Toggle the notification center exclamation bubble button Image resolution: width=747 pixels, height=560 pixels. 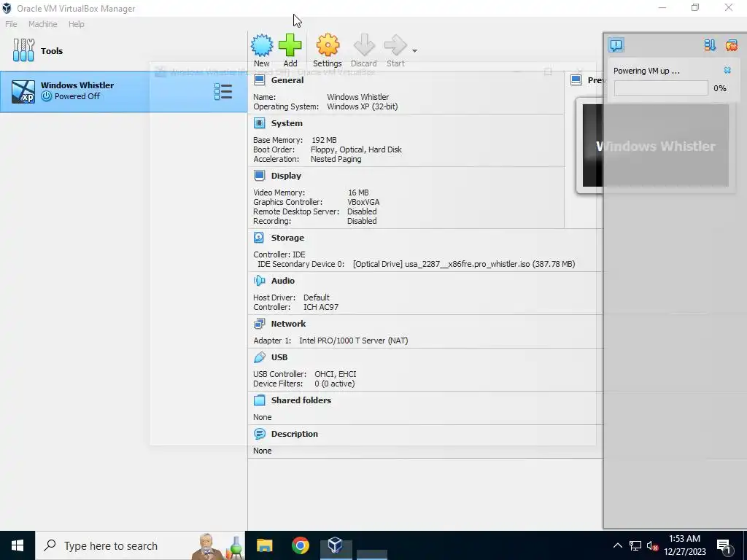point(616,45)
